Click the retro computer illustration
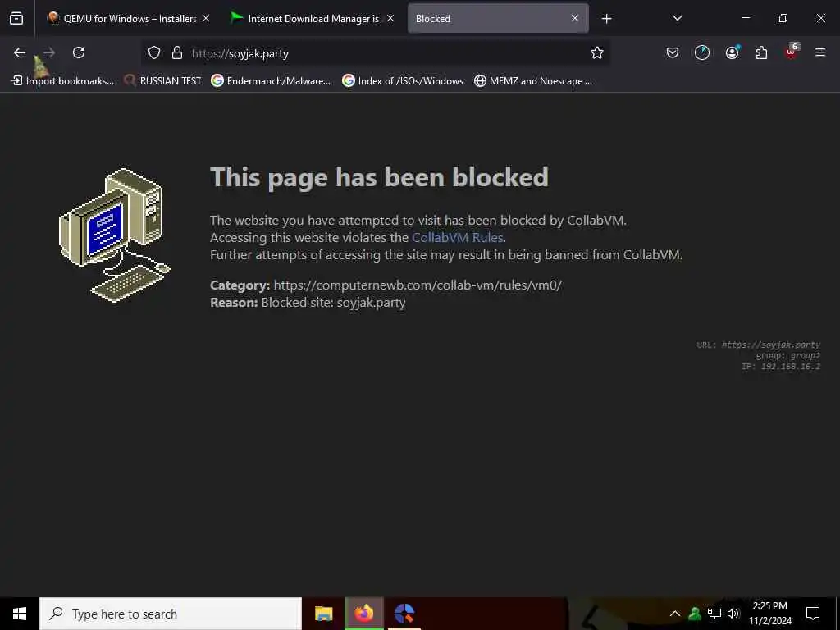 [115, 235]
